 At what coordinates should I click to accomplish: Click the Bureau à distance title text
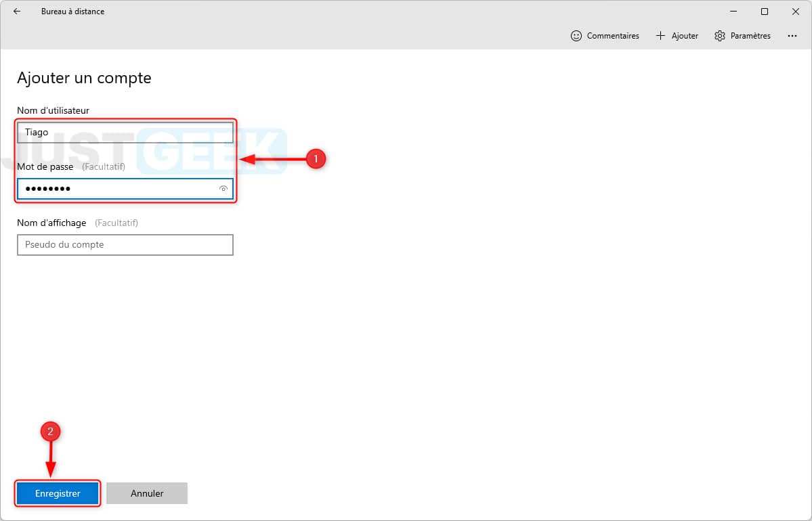click(x=72, y=12)
